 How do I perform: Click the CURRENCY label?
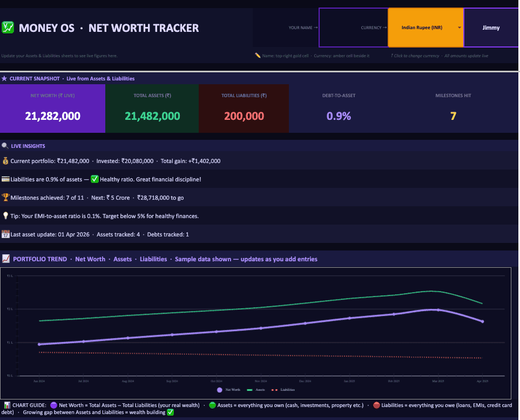click(x=371, y=28)
